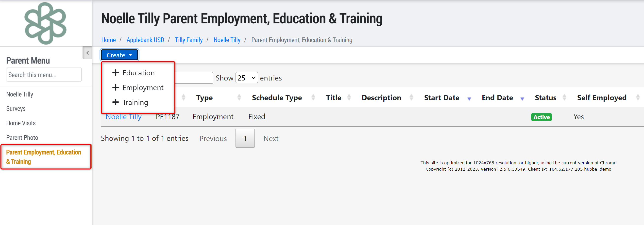Click the End Date column header

[x=497, y=98]
